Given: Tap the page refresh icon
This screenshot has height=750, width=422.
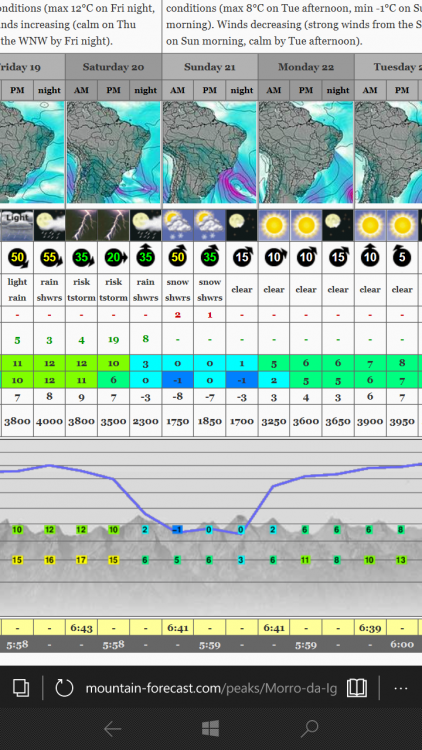Looking at the screenshot, I should pyautogui.click(x=64, y=688).
